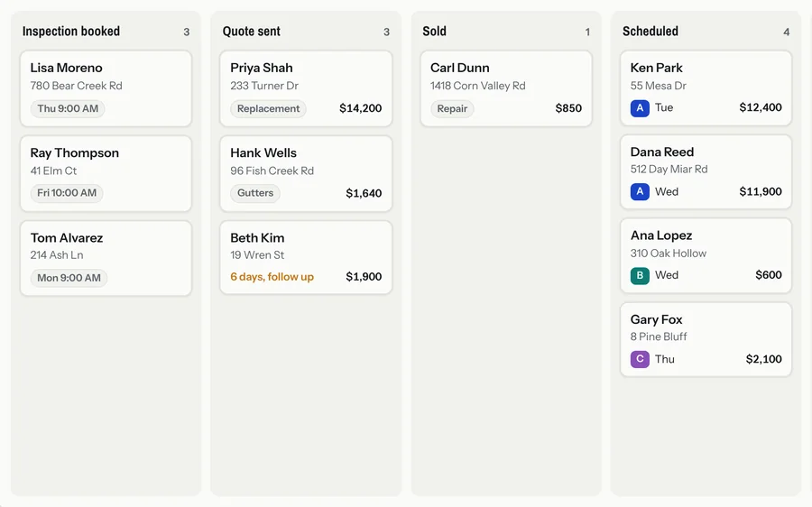Open the Ray Thompson card
Viewport: 812px width, 507px height.
(106, 173)
